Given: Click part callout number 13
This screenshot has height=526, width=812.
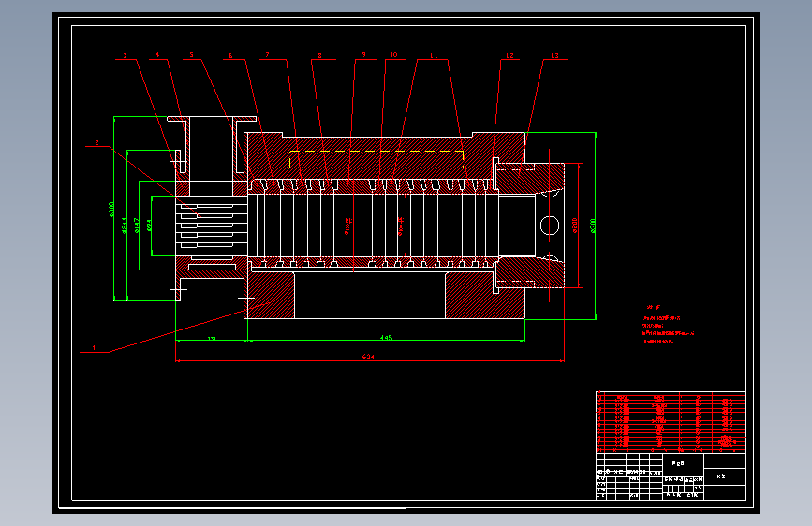Looking at the screenshot, I should pos(554,55).
